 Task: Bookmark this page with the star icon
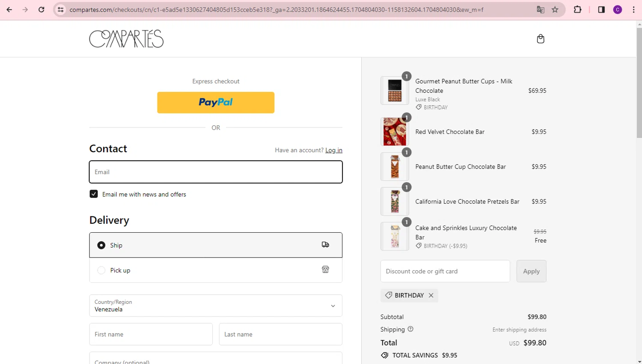[555, 9]
